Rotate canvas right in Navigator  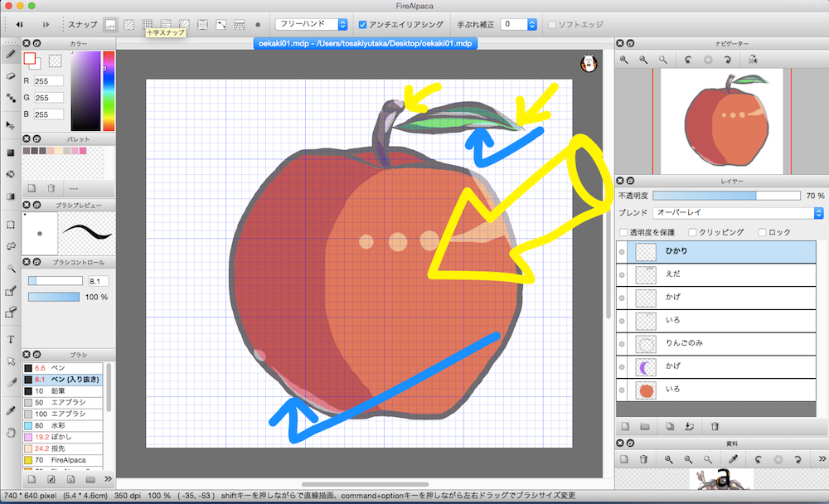pos(728,60)
